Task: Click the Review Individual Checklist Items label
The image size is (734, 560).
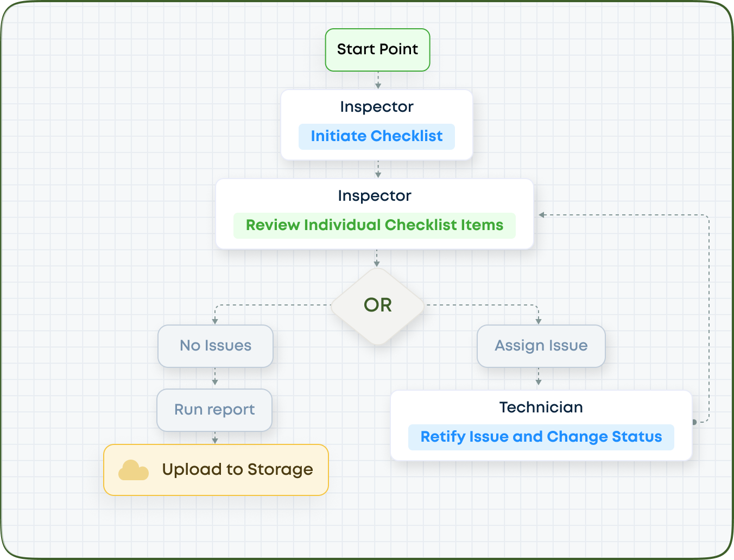Action: click(375, 225)
